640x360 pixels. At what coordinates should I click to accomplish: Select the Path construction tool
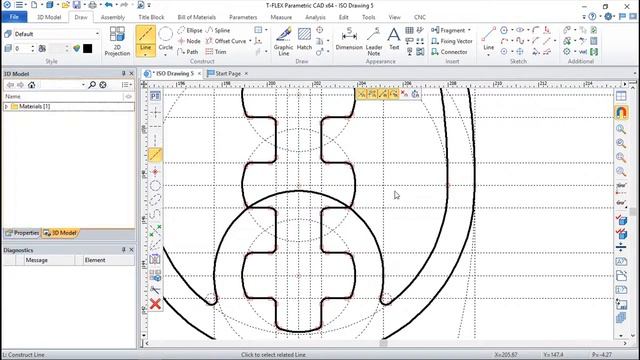[x=188, y=52]
